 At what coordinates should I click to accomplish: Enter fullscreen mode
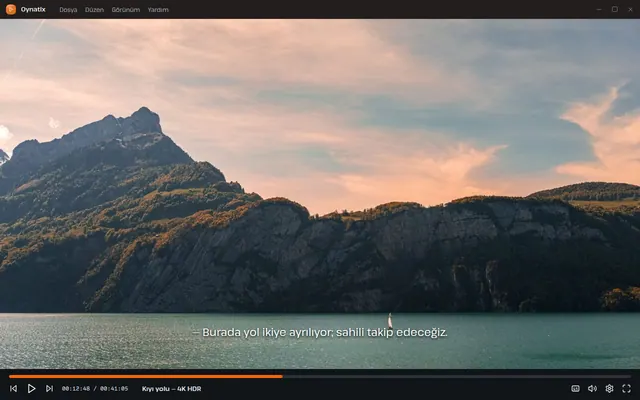pyautogui.click(x=627, y=389)
